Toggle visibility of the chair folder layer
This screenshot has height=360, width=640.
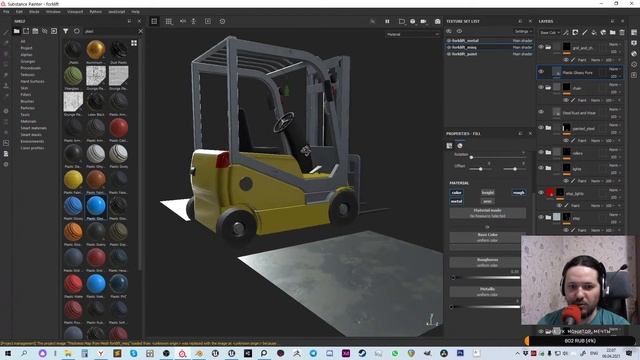[541, 87]
